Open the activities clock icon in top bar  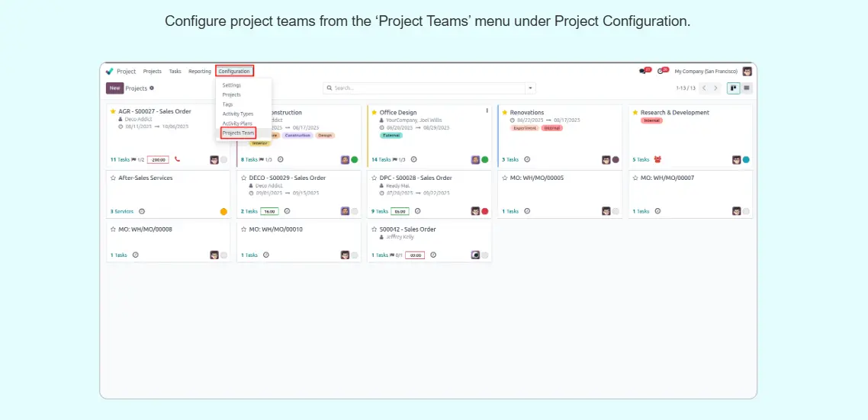pos(661,71)
